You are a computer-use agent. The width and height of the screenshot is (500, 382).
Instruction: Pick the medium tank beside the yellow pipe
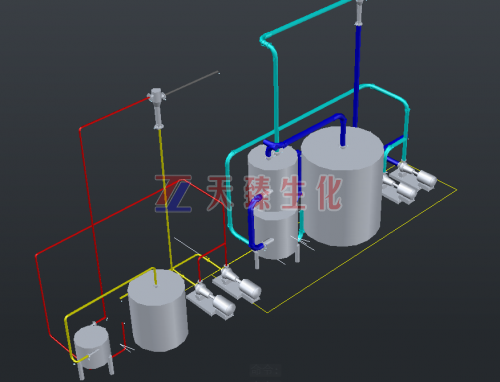pos(157,311)
